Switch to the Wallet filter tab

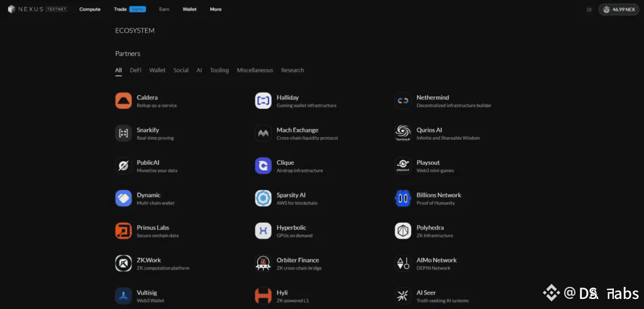[157, 70]
